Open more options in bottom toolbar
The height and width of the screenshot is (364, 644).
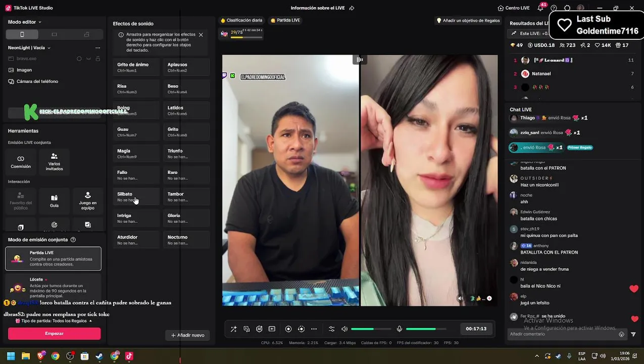314,329
